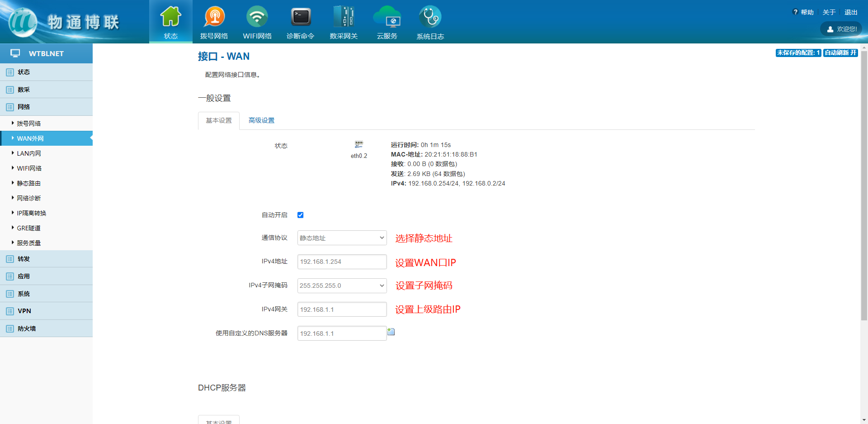This screenshot has height=424, width=868.
Task: Open the communication protocol dropdown
Action: [x=342, y=238]
